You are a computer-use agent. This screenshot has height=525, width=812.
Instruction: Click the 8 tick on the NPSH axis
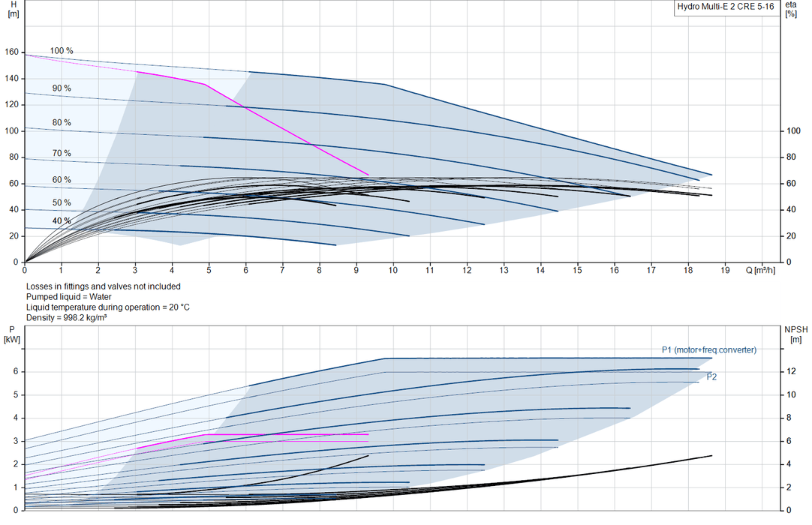[789, 418]
